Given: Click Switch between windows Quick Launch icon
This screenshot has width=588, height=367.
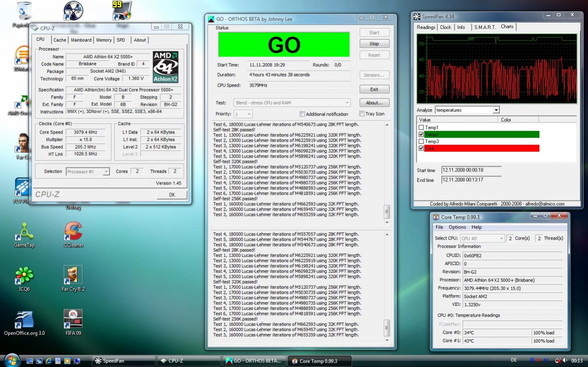Looking at the screenshot, I should (39, 361).
